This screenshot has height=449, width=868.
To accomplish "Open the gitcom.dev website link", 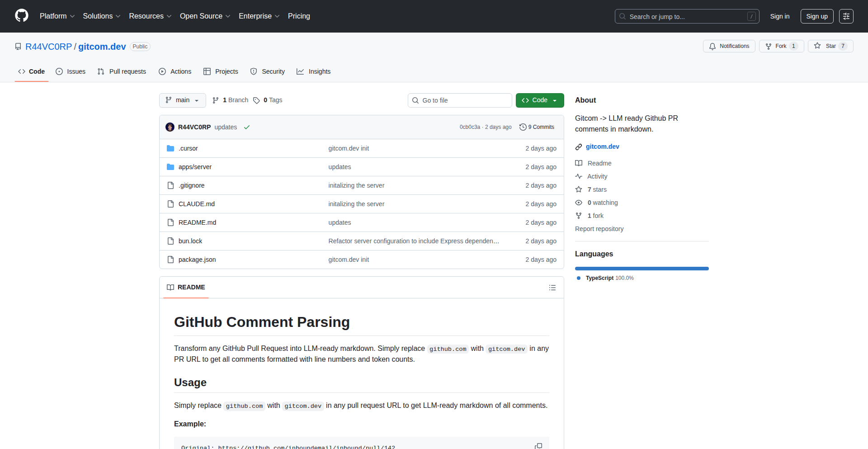I will (x=602, y=147).
